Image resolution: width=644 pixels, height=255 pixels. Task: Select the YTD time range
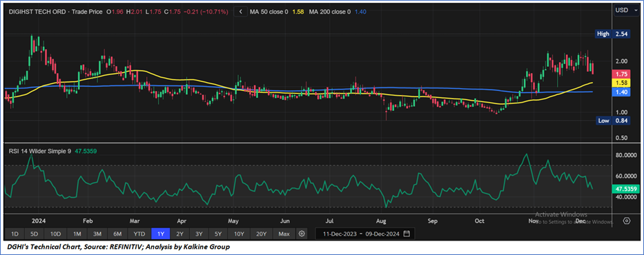(x=139, y=234)
